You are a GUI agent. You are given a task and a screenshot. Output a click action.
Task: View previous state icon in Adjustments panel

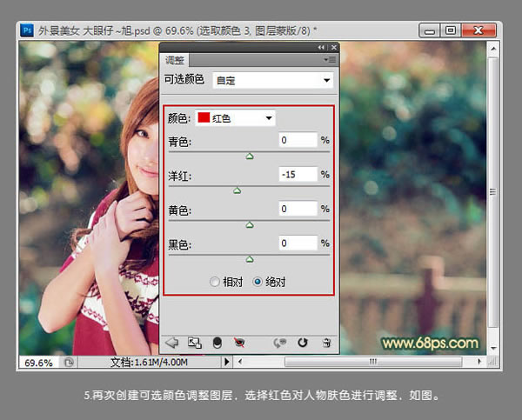pyautogui.click(x=280, y=343)
